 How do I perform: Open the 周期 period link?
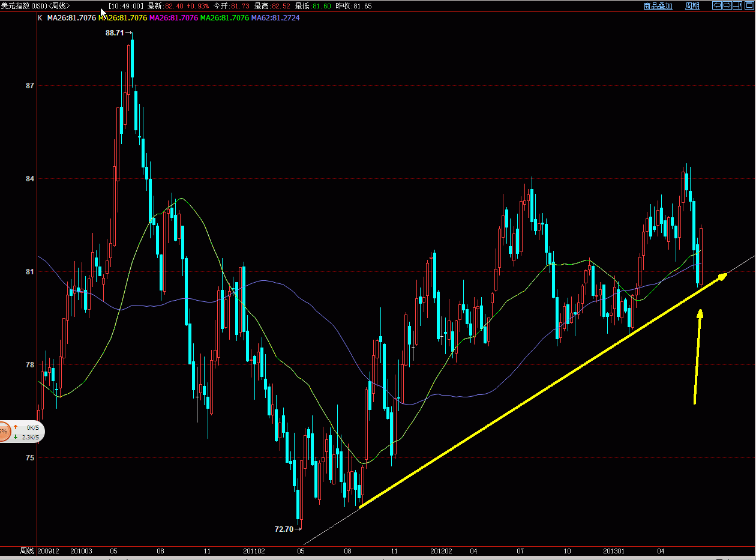tap(692, 6)
